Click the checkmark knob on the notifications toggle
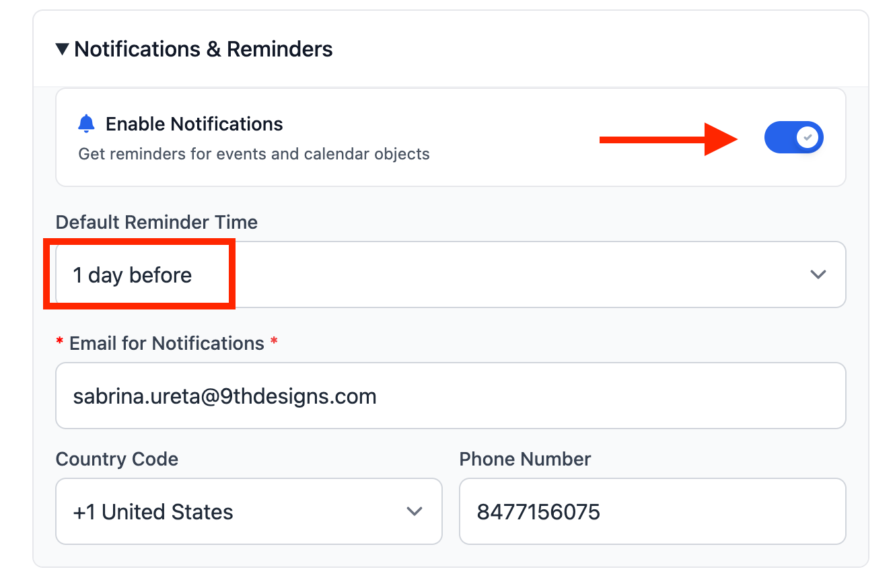The width and height of the screenshot is (895, 588). 808,137
